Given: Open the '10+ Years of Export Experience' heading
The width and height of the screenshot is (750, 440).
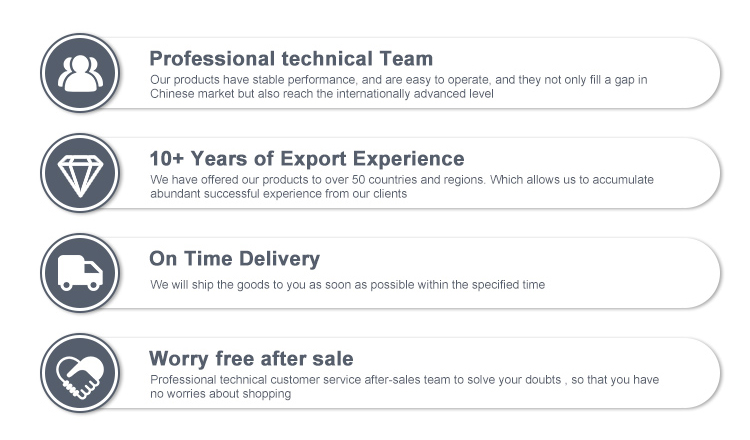Looking at the screenshot, I should coord(306,158).
